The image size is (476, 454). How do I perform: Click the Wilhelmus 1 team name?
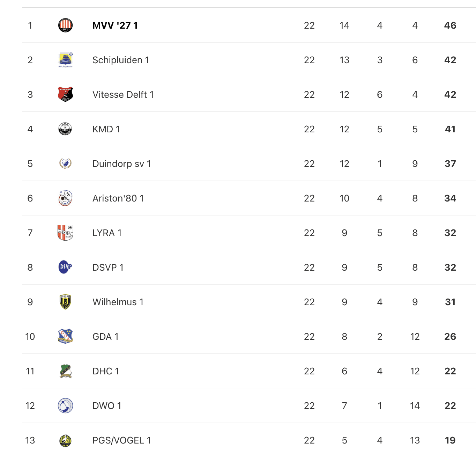pyautogui.click(x=118, y=302)
